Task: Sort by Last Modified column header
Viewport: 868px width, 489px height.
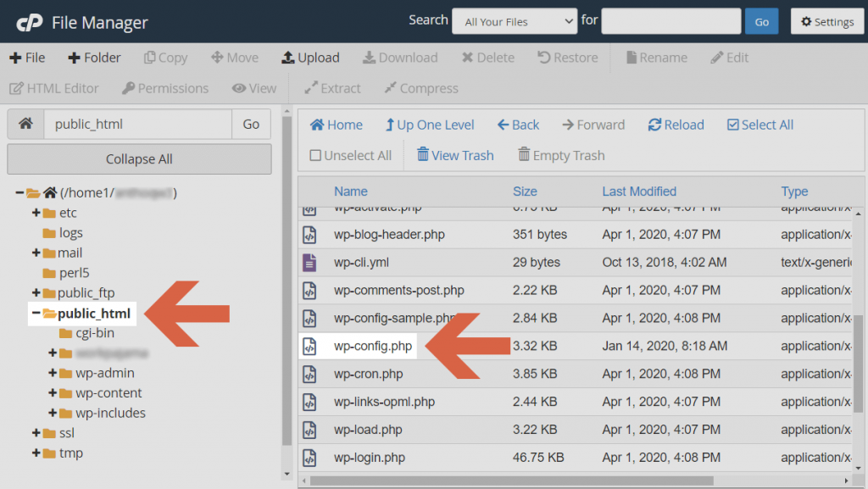Action: [639, 192]
